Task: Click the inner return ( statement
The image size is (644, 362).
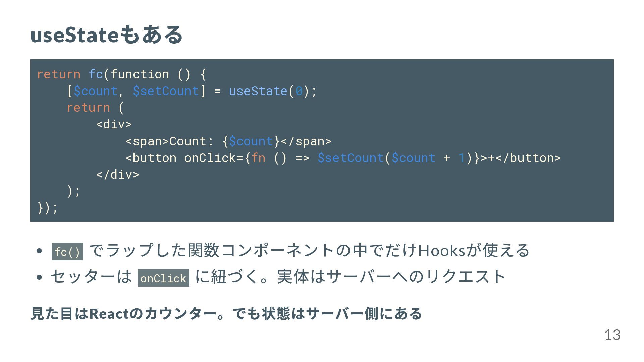Action: click(x=95, y=108)
